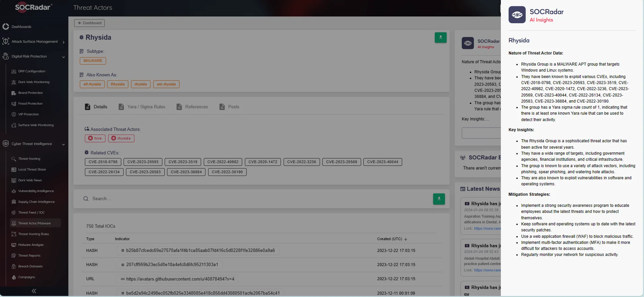The height and width of the screenshot is (297, 644).
Task: Expand Attack Surface Management submenu arrow
Action: click(x=64, y=42)
